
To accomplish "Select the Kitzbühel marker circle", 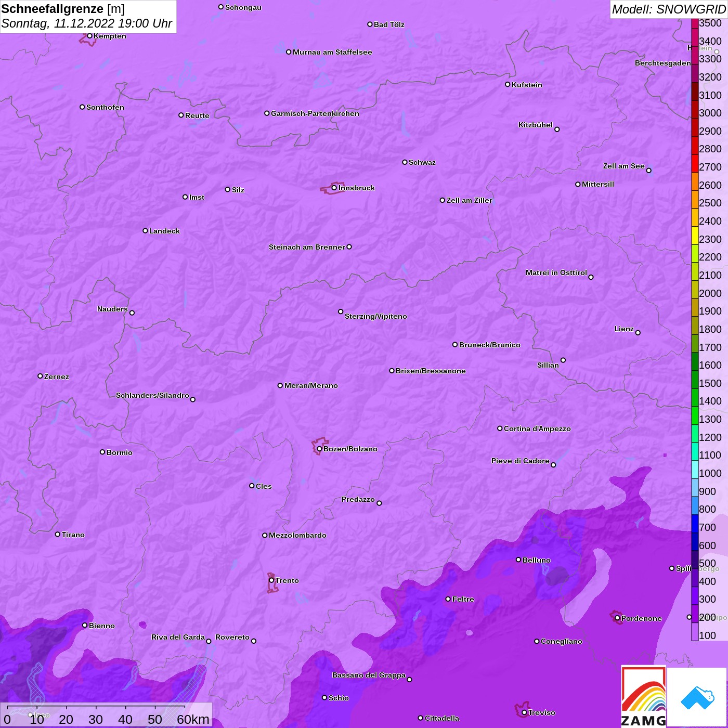I will click(557, 129).
